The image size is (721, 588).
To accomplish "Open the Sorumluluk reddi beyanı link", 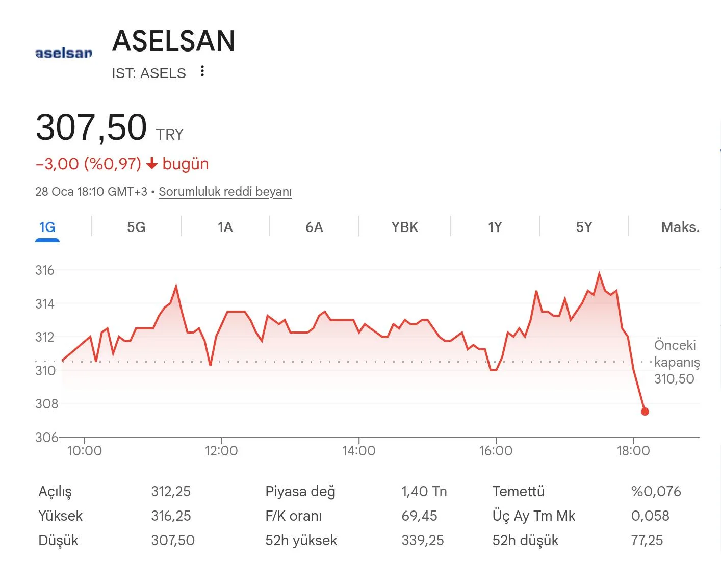I will coord(225,192).
